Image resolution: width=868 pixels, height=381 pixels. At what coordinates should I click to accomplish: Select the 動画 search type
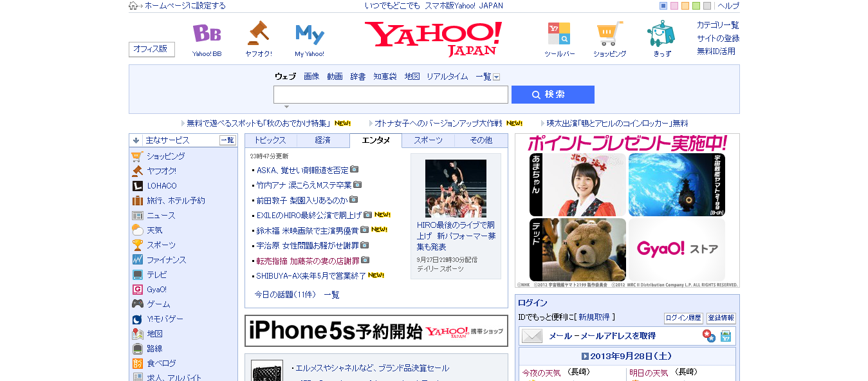[335, 77]
